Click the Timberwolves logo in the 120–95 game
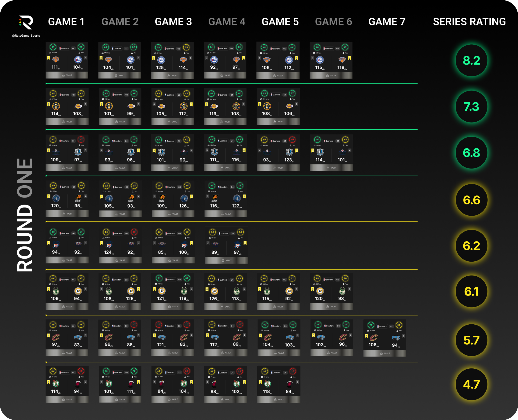The width and height of the screenshot is (518, 420). pos(56,198)
